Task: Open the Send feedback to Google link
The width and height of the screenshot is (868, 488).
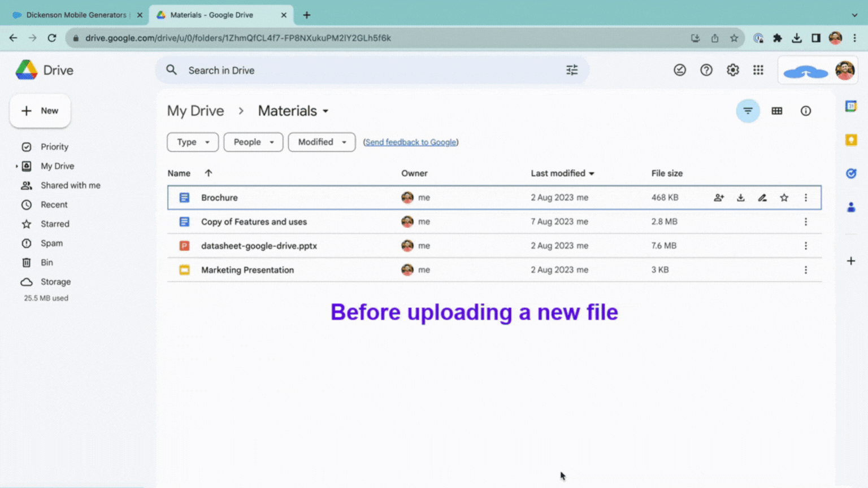Action: [411, 142]
